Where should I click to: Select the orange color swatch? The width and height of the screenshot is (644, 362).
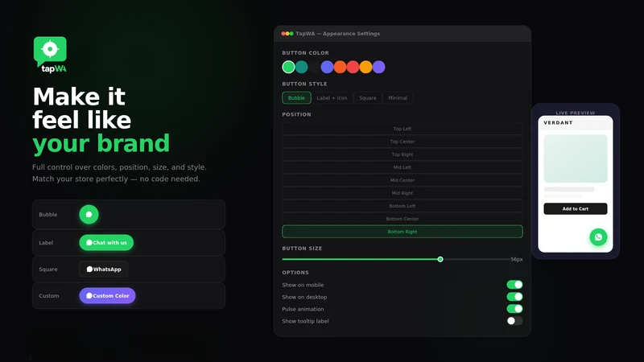click(x=340, y=67)
